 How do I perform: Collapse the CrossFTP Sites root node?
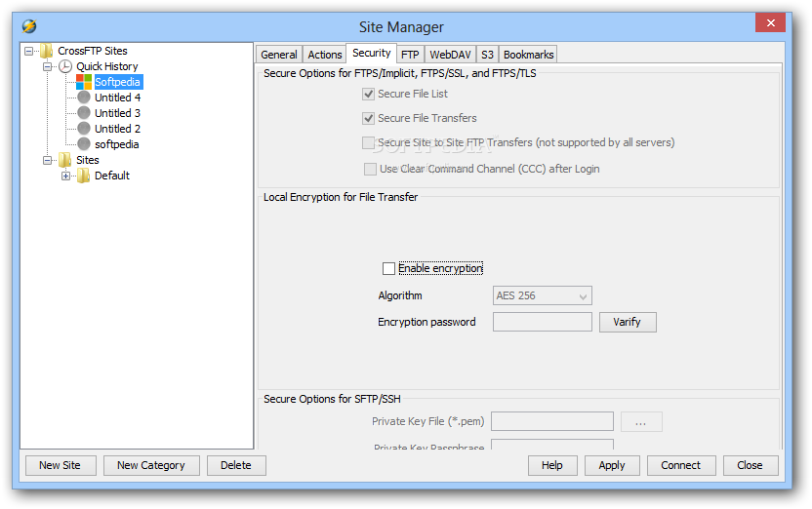tap(29, 51)
